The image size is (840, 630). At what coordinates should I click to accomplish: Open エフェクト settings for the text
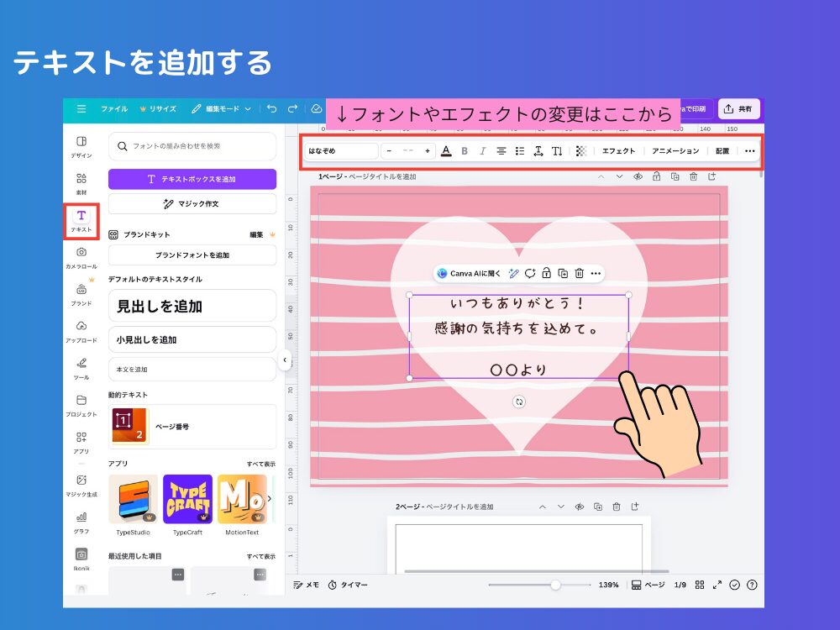pos(620,151)
